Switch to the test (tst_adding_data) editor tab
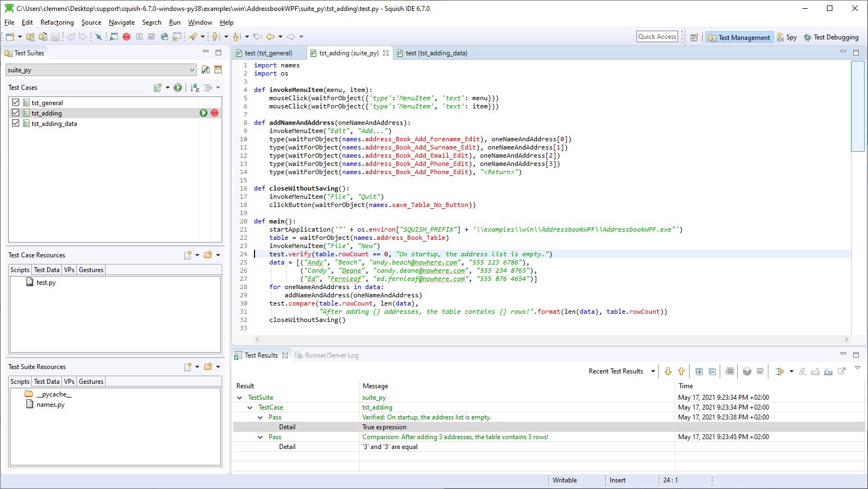Screen dimensions: 868x489 pos(436,53)
